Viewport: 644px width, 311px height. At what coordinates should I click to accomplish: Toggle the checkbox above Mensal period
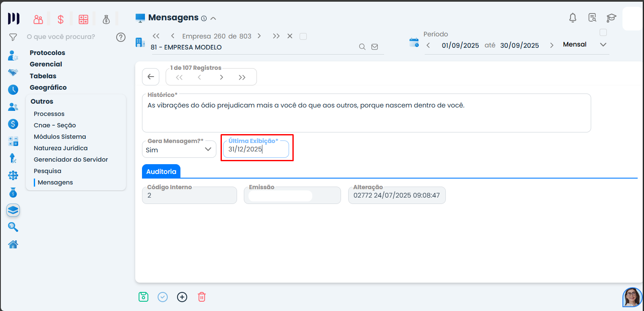point(603,33)
